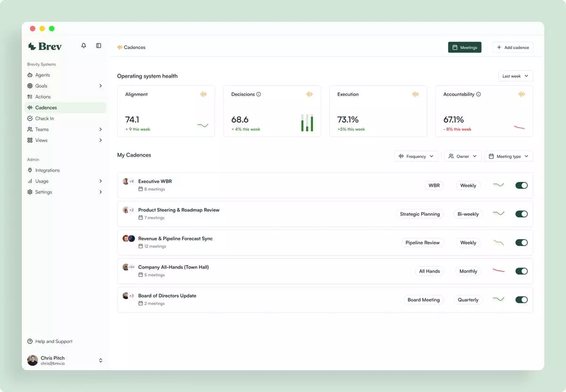Switch off Board of Directors Update toggle
Image resolution: width=566 pixels, height=392 pixels.
click(x=521, y=300)
